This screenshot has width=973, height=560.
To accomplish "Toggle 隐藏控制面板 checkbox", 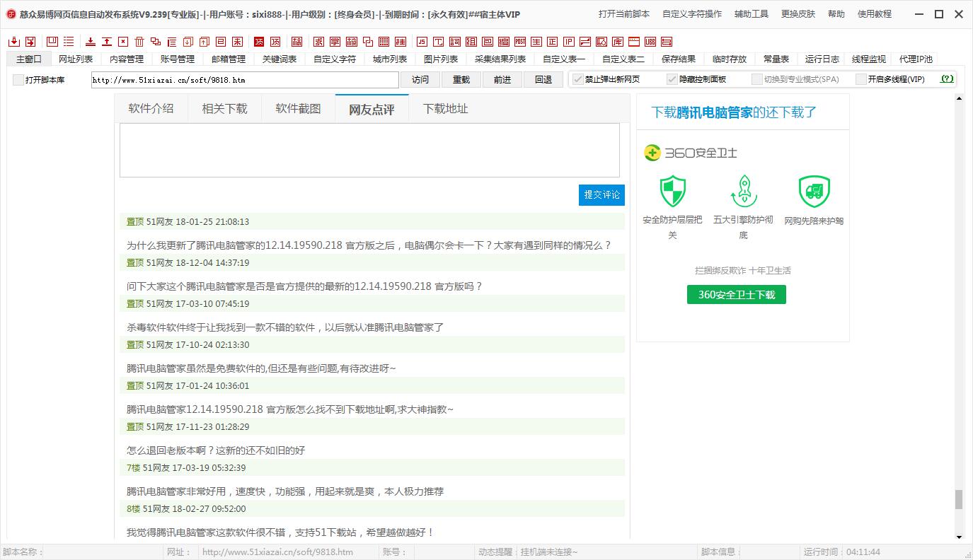I will pyautogui.click(x=672, y=79).
